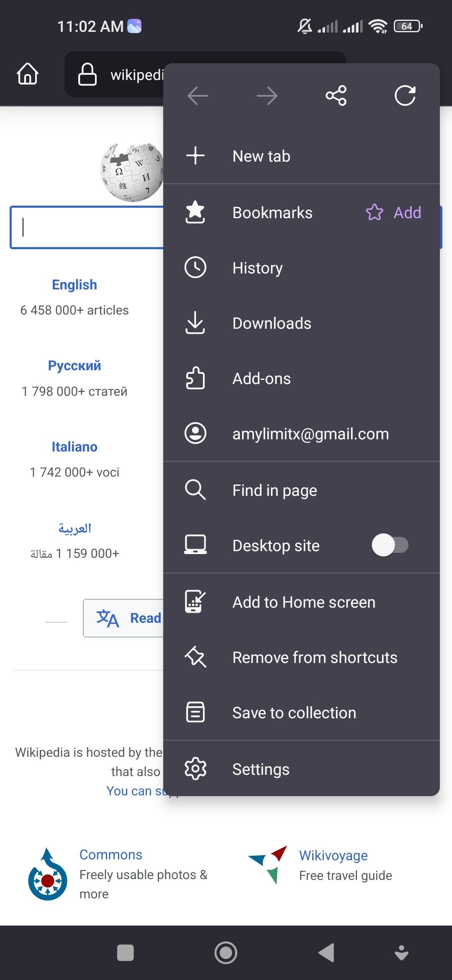Tap the Downloads arrow icon

195,323
